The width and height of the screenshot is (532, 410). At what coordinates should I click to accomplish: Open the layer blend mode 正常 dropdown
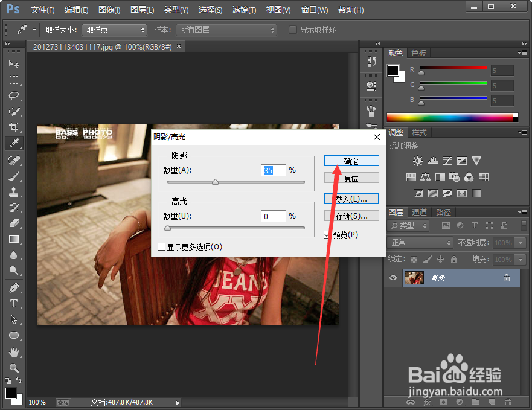tap(420, 242)
